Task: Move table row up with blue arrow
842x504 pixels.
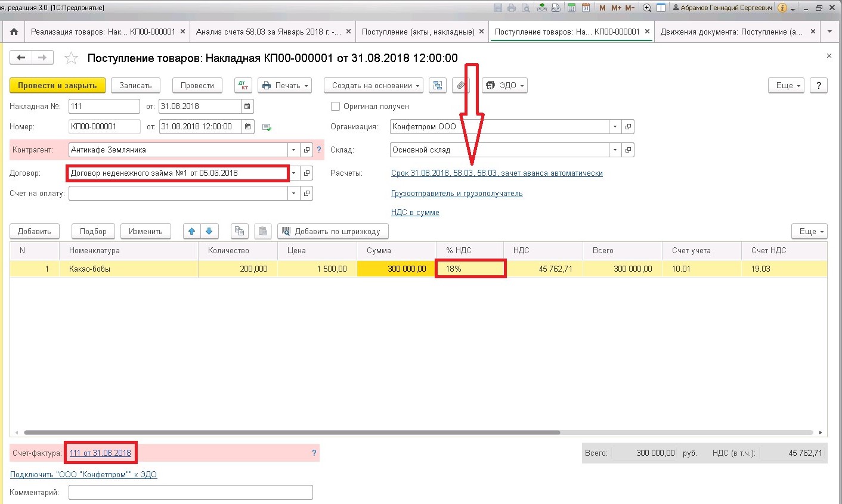Action: (x=191, y=231)
